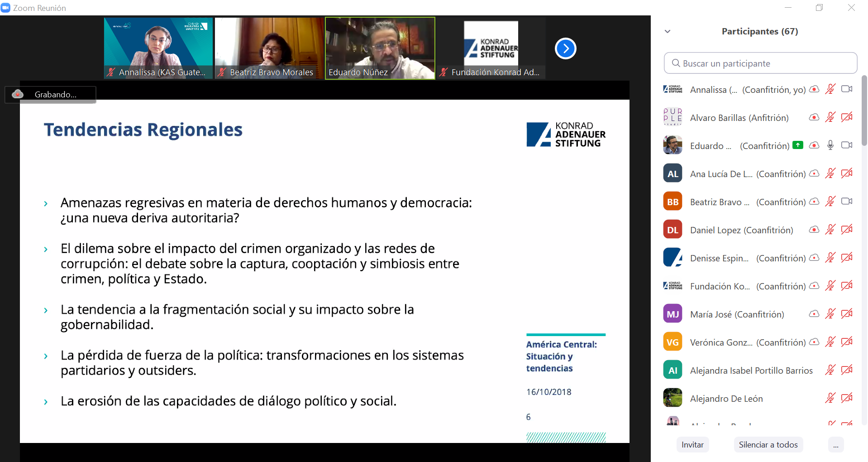The height and width of the screenshot is (462, 868).
Task: Click the cloud icon in Ana Lucía's row
Action: pos(814,173)
